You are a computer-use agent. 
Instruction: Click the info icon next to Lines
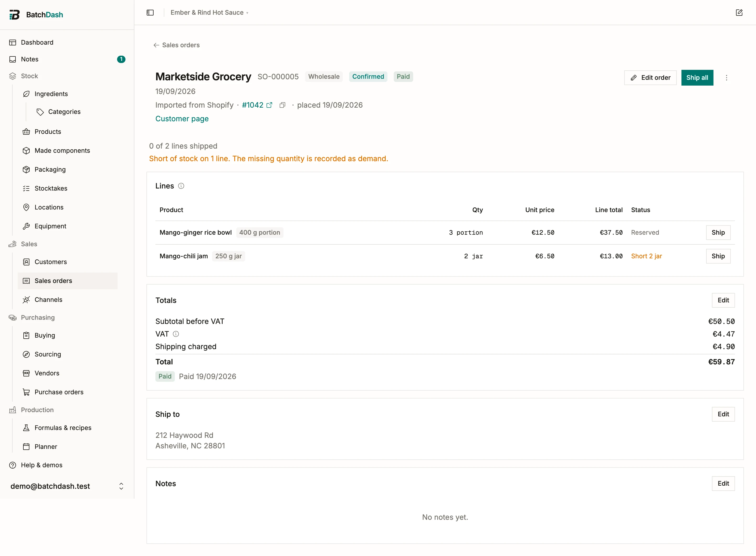181,186
